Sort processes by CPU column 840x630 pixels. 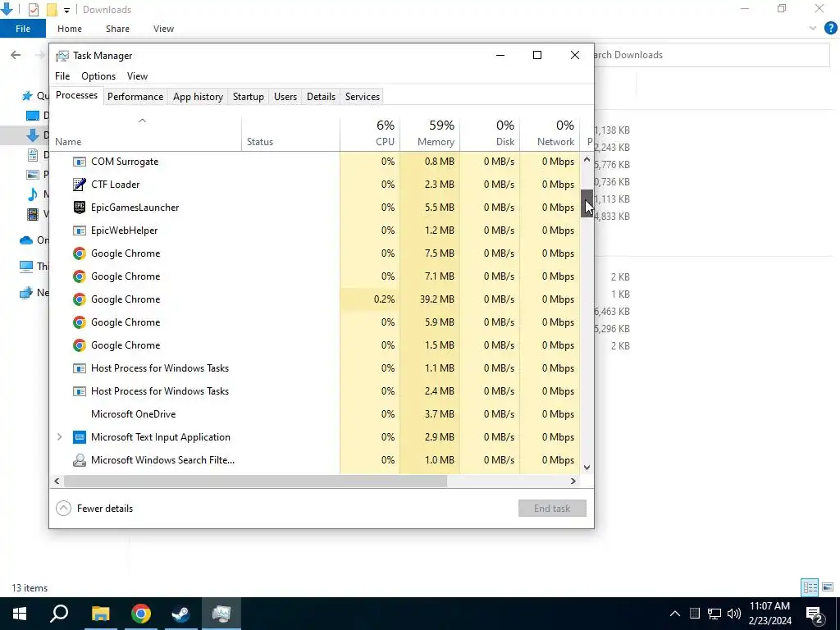point(370,133)
